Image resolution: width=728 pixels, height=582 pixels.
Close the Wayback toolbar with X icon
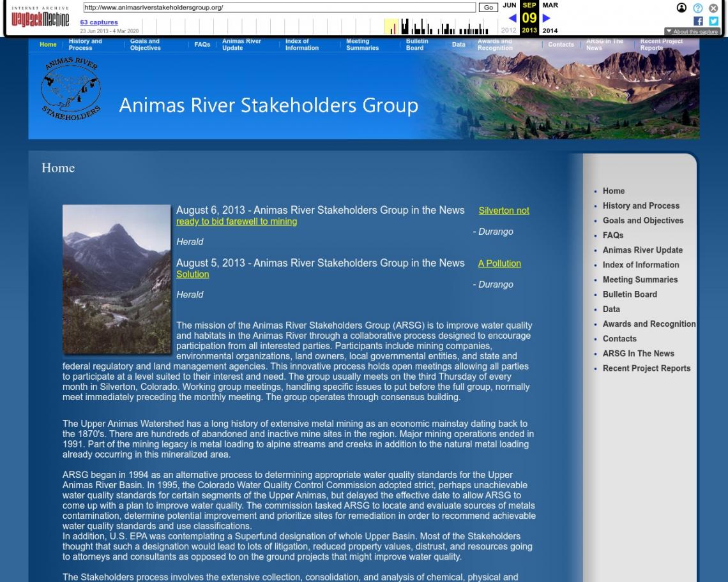(x=713, y=8)
